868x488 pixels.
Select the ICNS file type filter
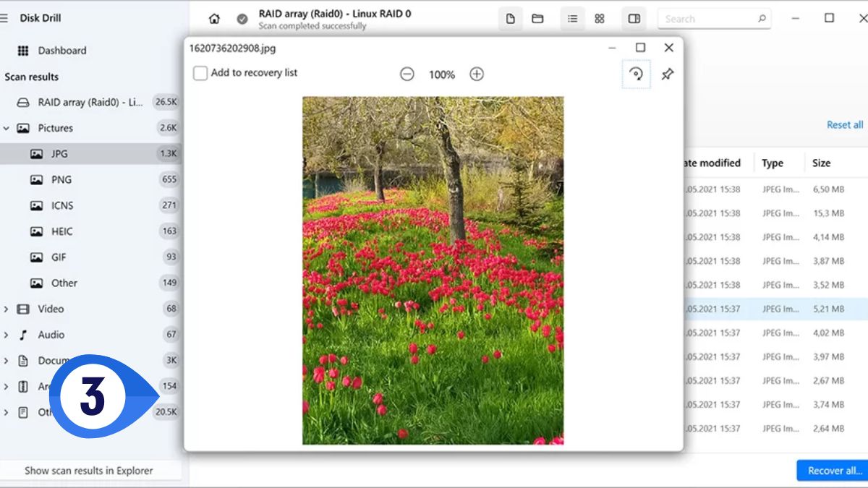coord(90,205)
